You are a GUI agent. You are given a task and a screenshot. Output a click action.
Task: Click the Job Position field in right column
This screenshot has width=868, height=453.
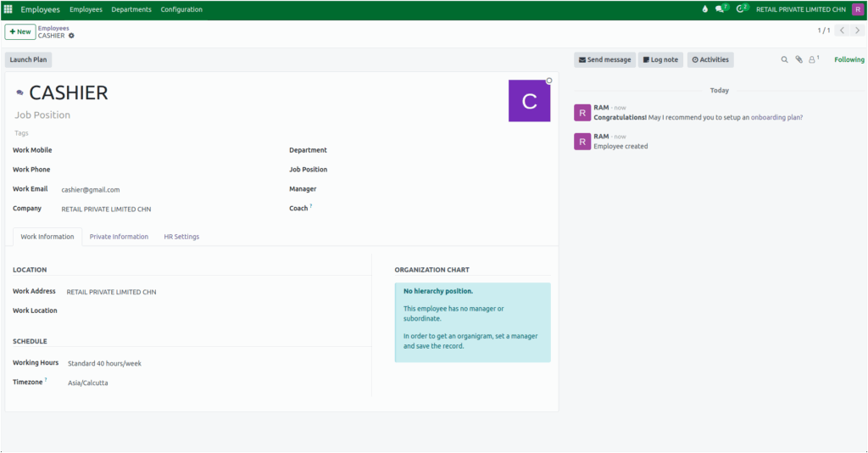(x=442, y=170)
